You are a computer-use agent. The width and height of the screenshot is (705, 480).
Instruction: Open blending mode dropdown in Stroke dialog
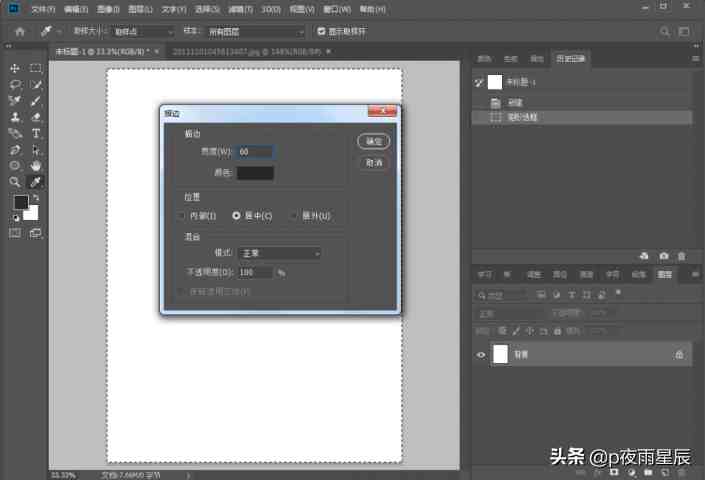tap(279, 253)
